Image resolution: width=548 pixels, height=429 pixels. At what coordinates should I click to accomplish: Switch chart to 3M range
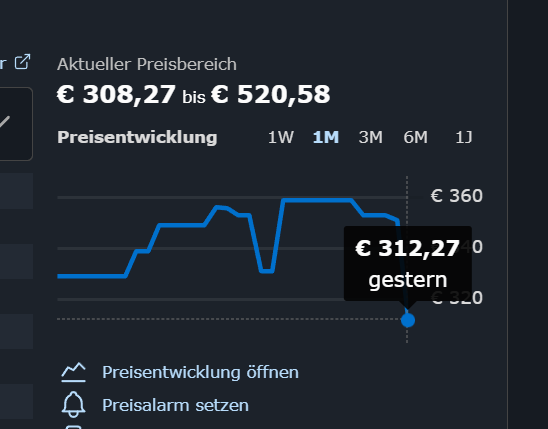pyautogui.click(x=370, y=137)
